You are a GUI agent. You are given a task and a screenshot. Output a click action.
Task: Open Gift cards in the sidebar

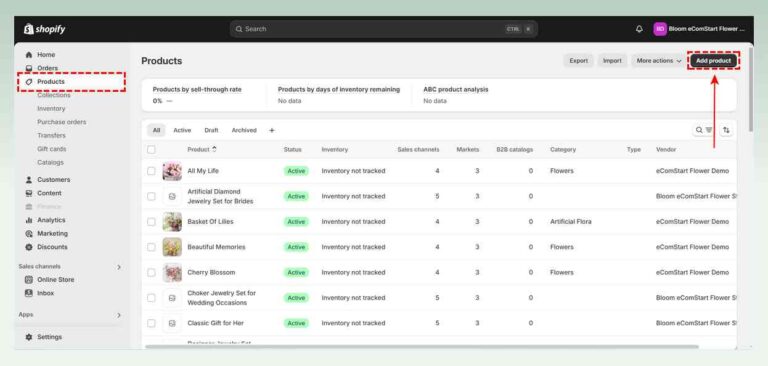[51, 149]
